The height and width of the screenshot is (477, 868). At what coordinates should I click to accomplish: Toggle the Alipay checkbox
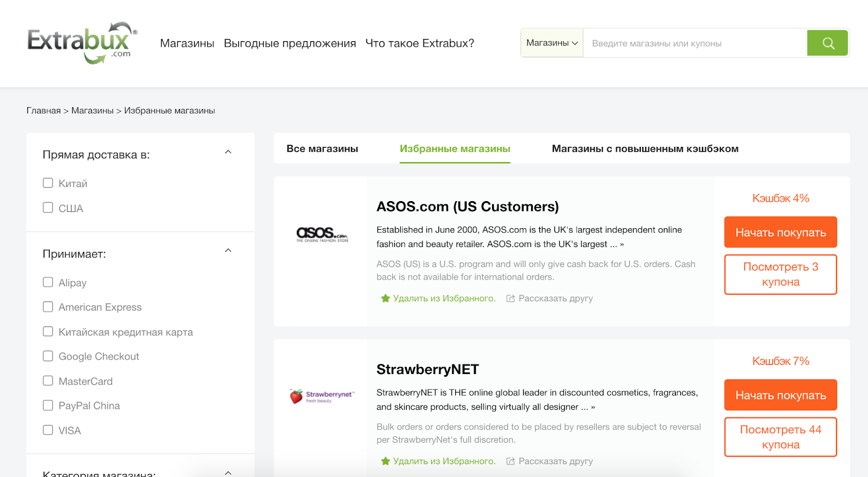coord(48,282)
